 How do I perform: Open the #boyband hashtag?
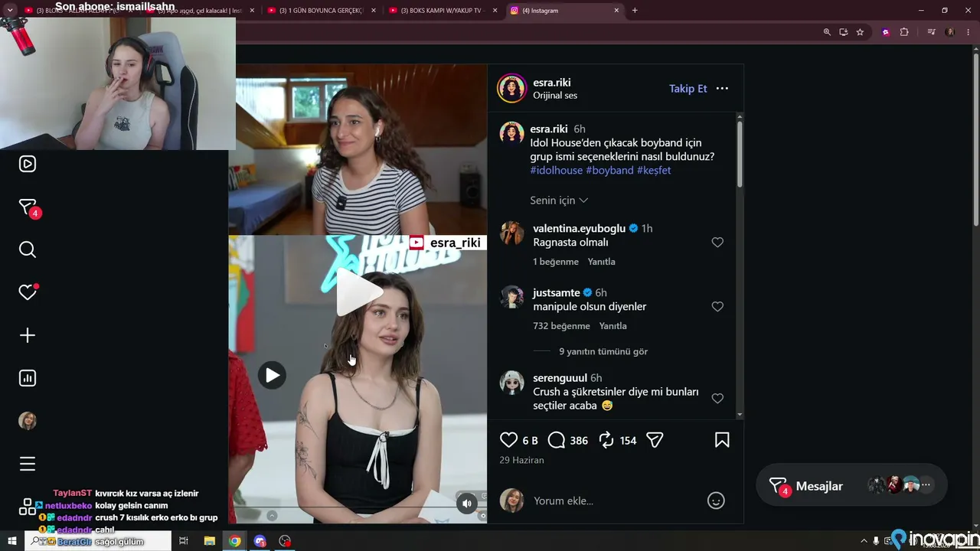(609, 171)
